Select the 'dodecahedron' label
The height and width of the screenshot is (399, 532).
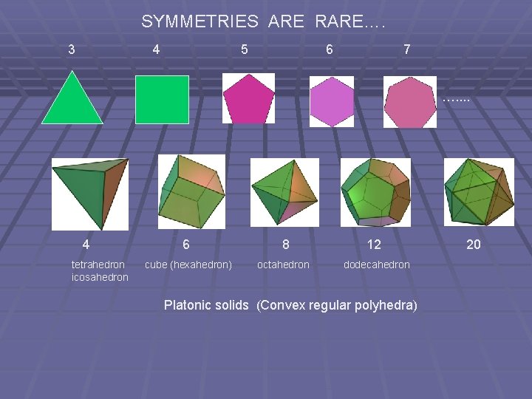pos(377,265)
